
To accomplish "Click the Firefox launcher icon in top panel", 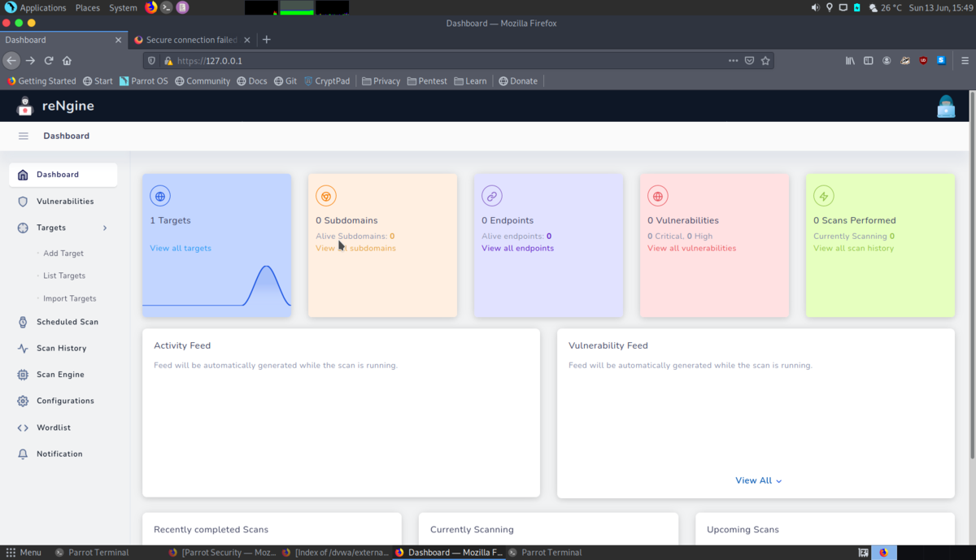I will click(x=151, y=7).
